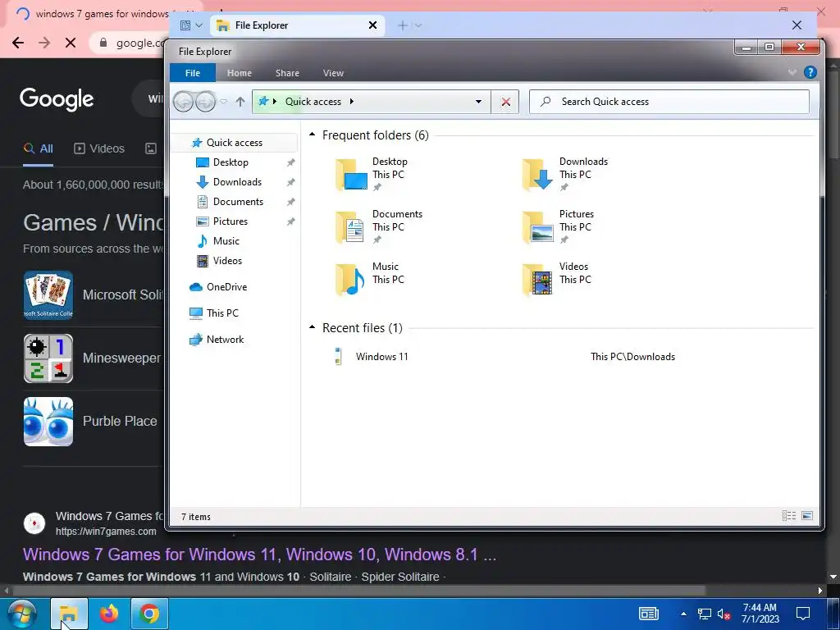The width and height of the screenshot is (840, 630).
Task: Select Downloads in navigation pane
Action: (237, 182)
